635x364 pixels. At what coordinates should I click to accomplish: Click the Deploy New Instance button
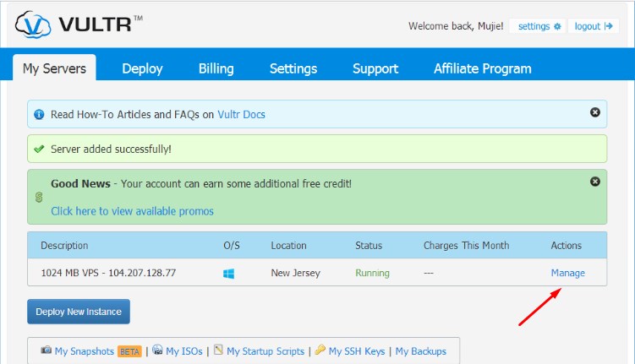click(x=79, y=312)
